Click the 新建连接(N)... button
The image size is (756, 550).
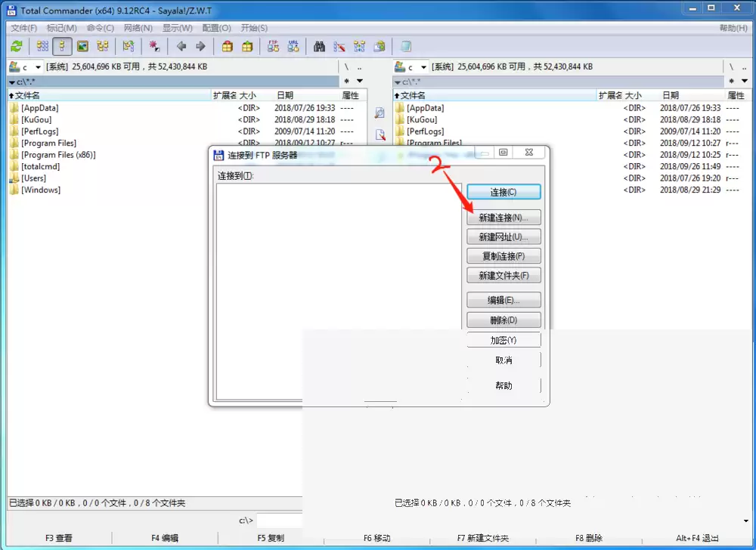coord(503,218)
